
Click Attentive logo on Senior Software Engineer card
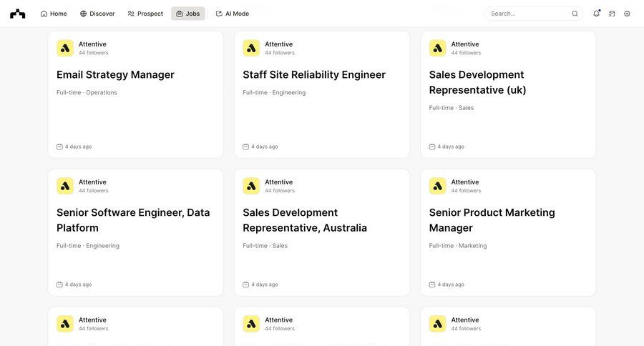coord(65,186)
